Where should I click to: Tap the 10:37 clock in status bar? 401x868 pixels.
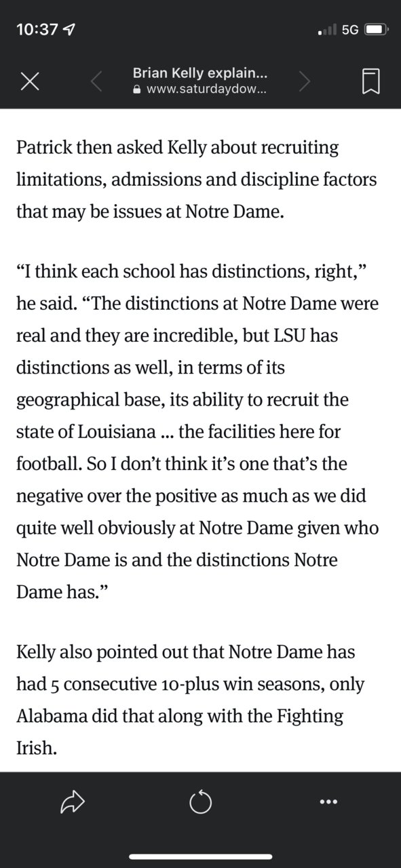coord(38,30)
